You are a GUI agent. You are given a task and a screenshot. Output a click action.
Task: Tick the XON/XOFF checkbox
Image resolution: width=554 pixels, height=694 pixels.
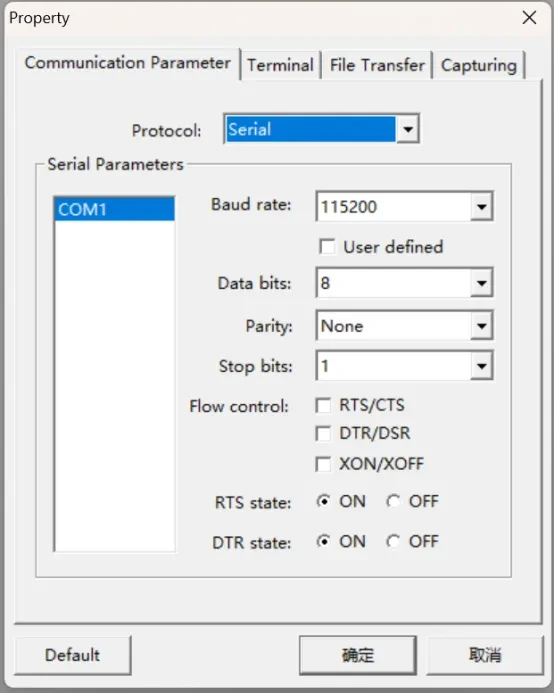[x=323, y=464]
